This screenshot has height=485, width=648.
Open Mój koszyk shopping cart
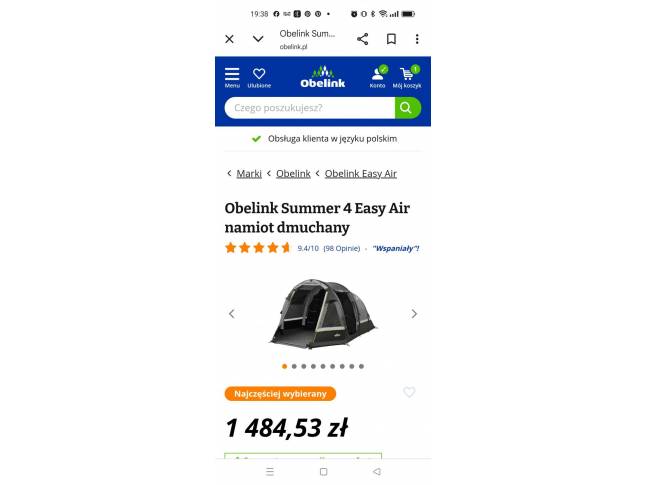(407, 77)
